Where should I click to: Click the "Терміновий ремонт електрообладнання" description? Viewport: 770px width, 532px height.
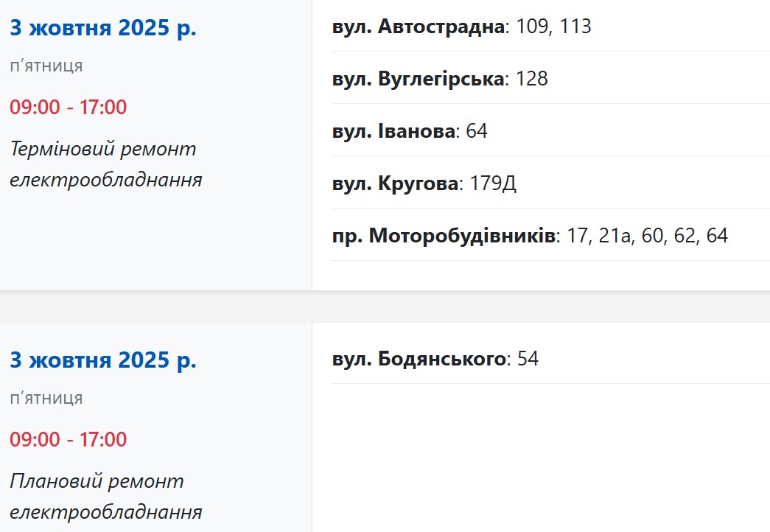pos(105,164)
